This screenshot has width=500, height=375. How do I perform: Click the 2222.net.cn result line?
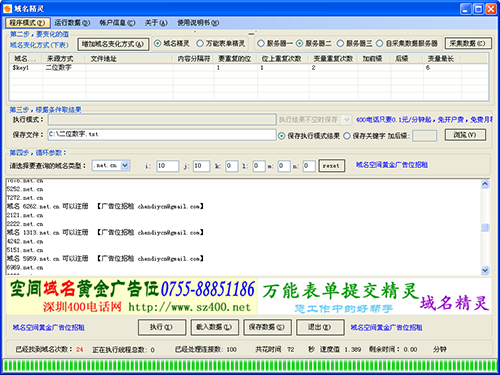[25, 224]
